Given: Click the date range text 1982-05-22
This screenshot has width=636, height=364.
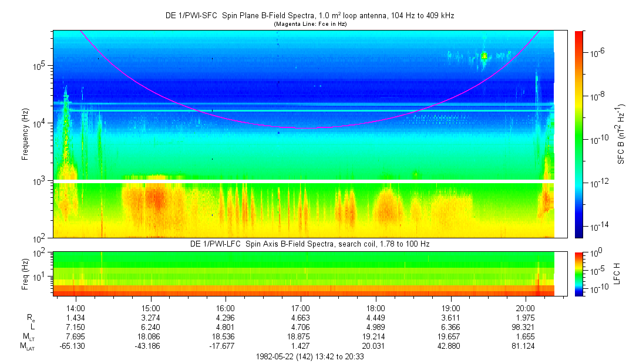Looking at the screenshot, I should point(309,356).
